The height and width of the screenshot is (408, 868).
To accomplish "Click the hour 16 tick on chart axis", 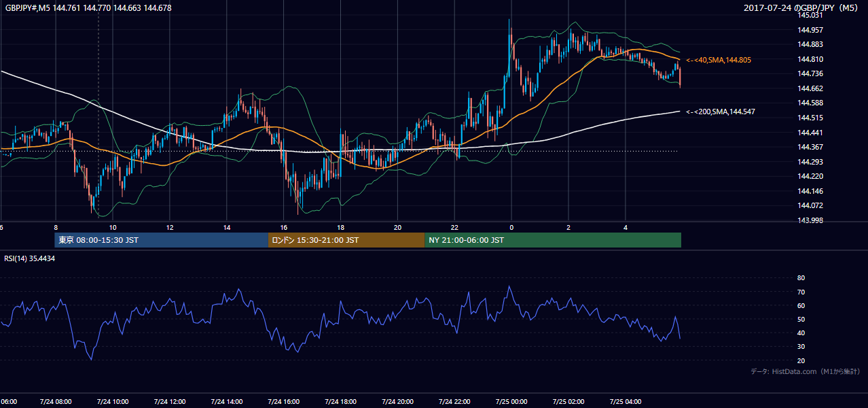I will point(284,227).
